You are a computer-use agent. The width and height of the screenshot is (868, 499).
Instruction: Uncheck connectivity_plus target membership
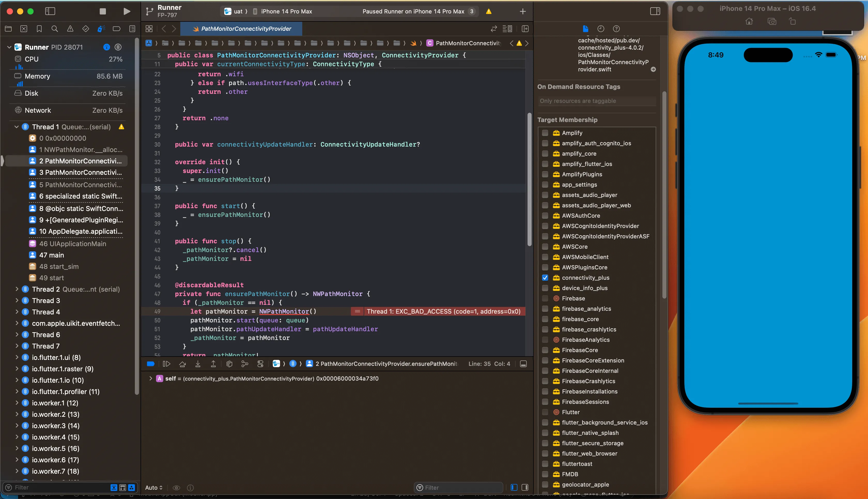545,278
